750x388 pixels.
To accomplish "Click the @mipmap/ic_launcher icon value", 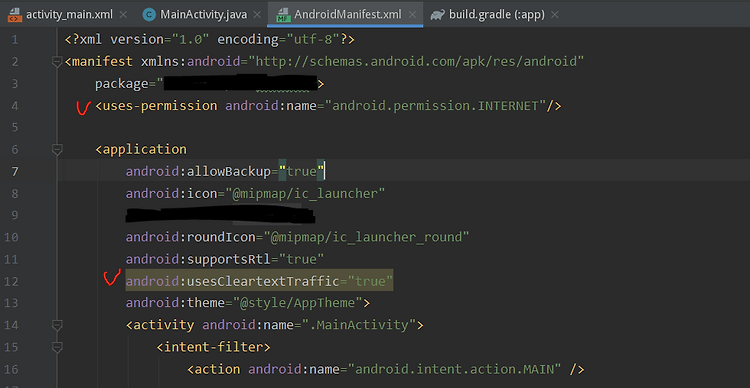I will pos(309,194).
